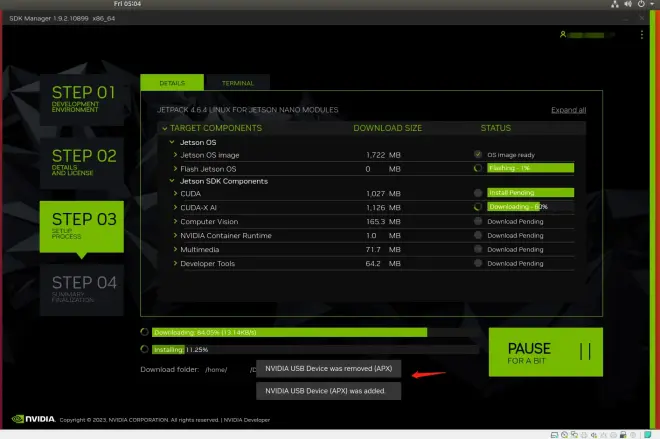Click the overall installing spinner icon
The image size is (660, 439).
tap(144, 349)
